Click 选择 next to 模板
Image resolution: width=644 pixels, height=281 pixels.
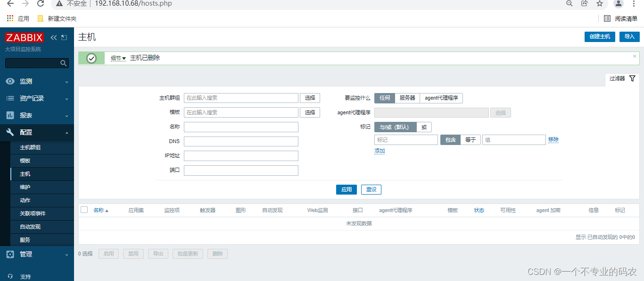[x=310, y=112]
